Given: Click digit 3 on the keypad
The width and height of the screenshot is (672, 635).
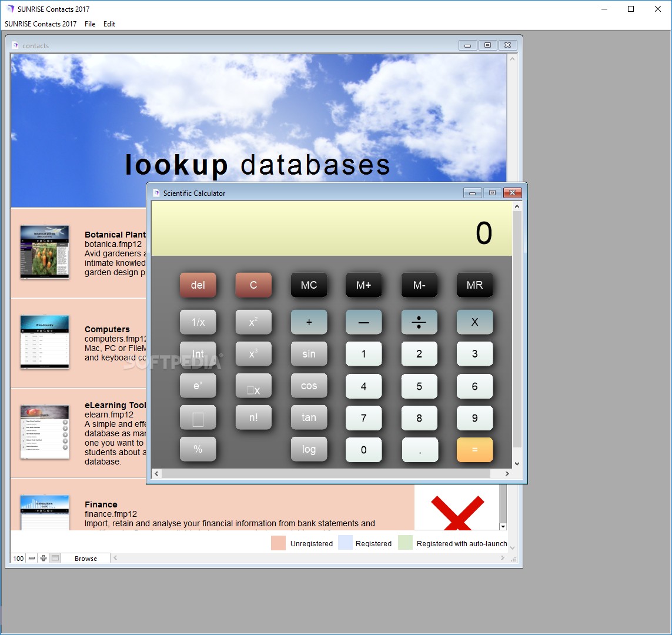Looking at the screenshot, I should tap(474, 354).
